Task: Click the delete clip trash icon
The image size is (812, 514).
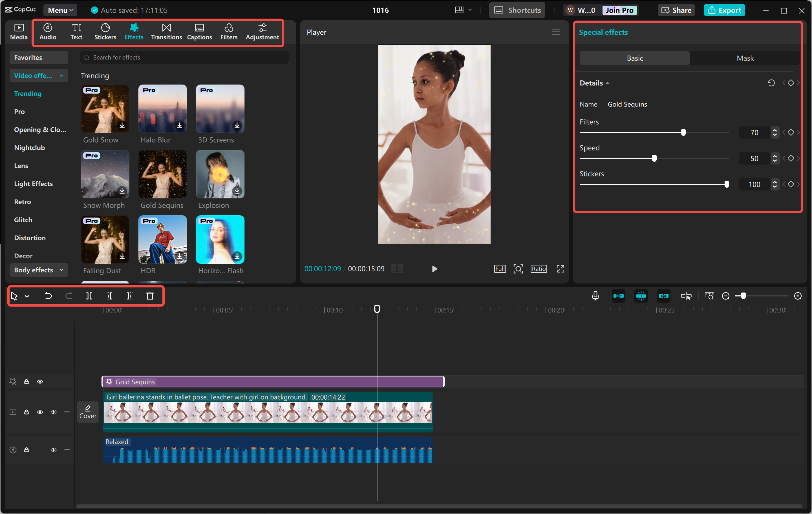Action: pos(150,296)
